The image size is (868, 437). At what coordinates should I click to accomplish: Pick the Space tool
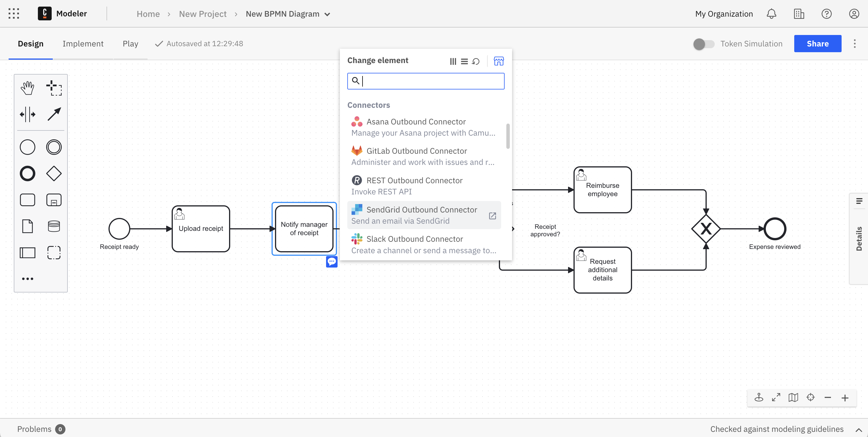(x=27, y=114)
